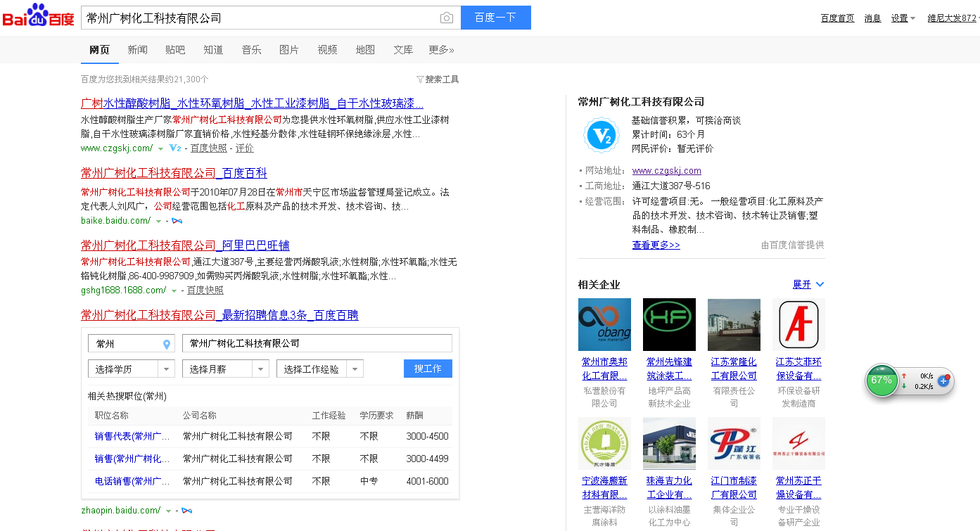
Task: Open the 更多» tab menu
Action: [x=441, y=50]
